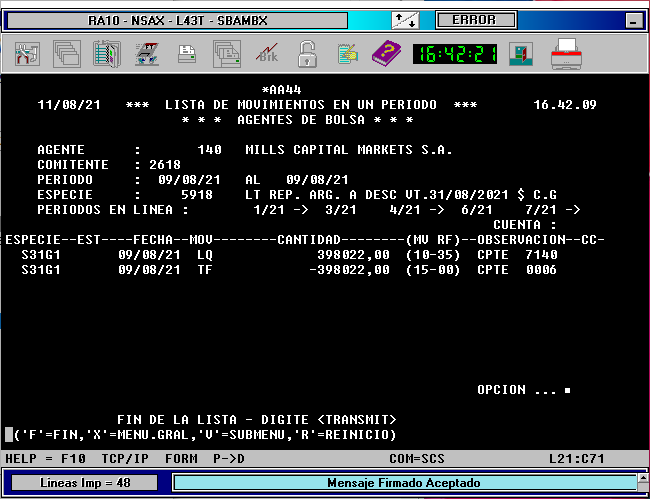Click the LQ movement code
Viewport: 650px width, 499px height.
point(205,254)
